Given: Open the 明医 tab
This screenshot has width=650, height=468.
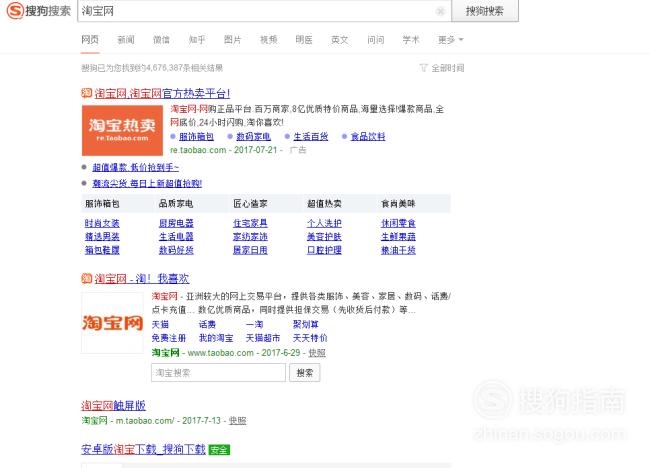Looking at the screenshot, I should [x=304, y=40].
